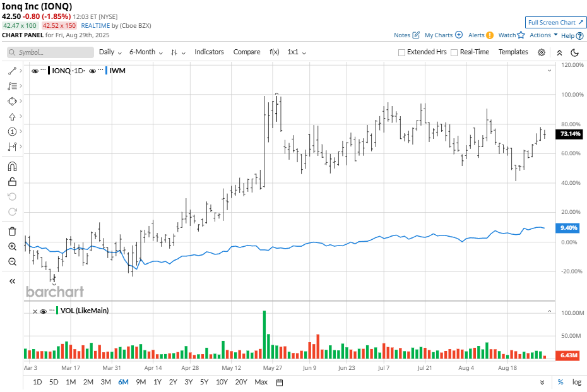This screenshot has height=392, width=587.
Task: Click the REALTIME data link
Action: 95,26
